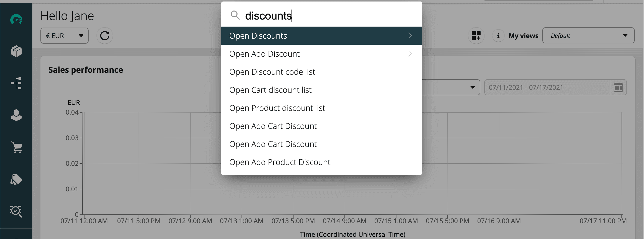Expand the My views Default dropdown
The height and width of the screenshot is (239, 644).
(x=588, y=36)
